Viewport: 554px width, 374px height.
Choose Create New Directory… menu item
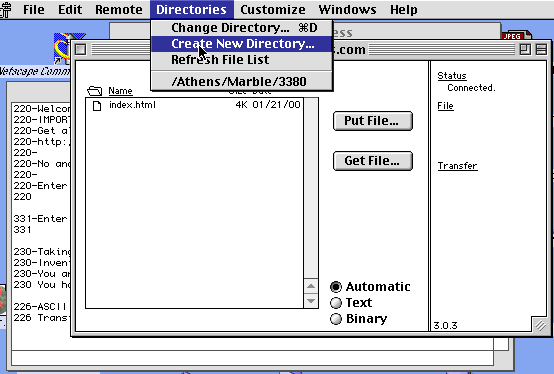click(x=242, y=44)
